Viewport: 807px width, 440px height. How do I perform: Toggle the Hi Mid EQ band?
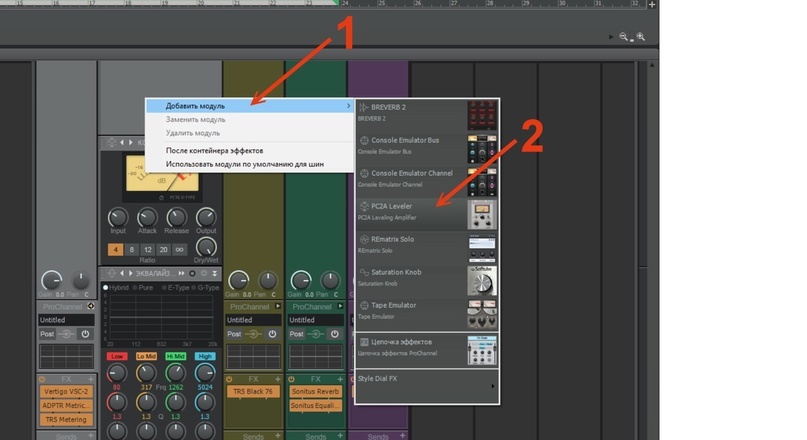click(176, 356)
